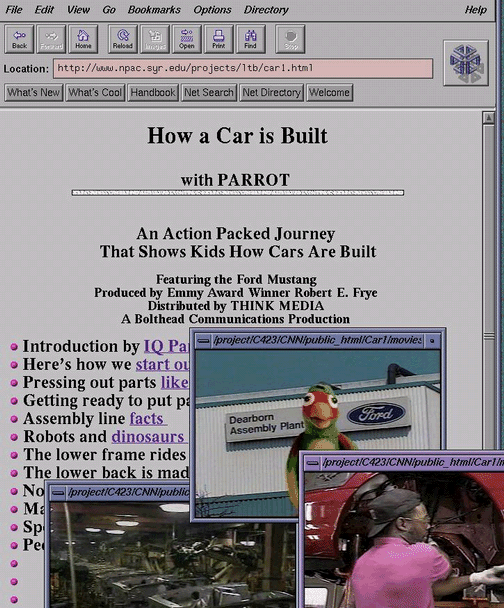
Task: Go to Home page button
Action: click(83, 39)
